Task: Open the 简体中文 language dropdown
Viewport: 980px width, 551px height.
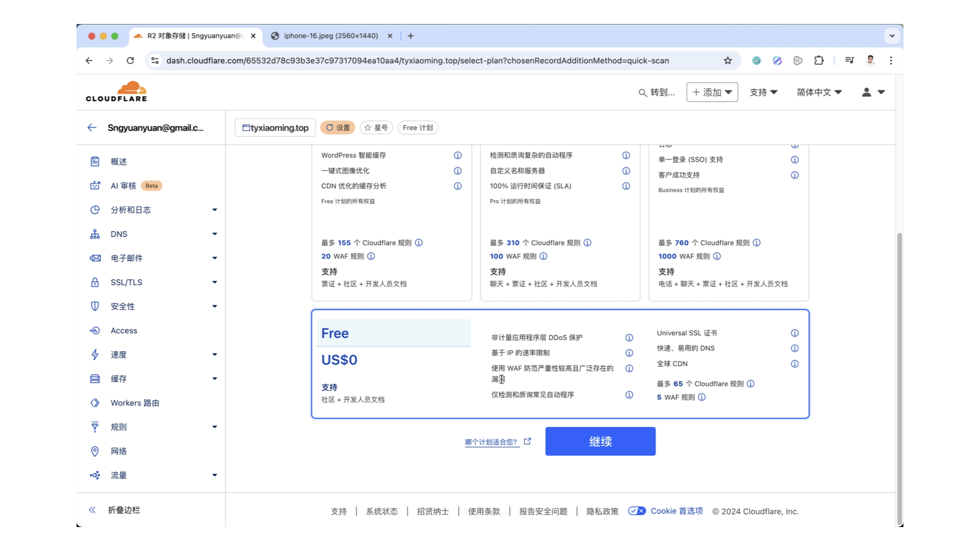Action: point(819,92)
